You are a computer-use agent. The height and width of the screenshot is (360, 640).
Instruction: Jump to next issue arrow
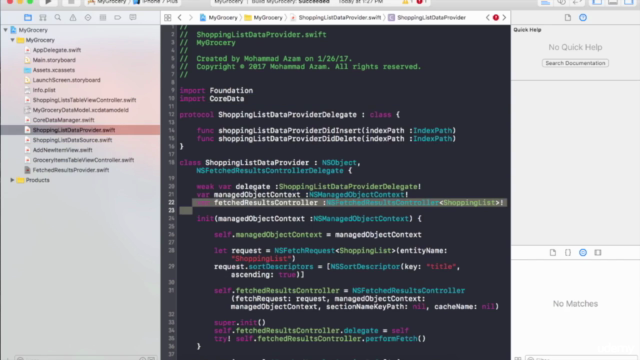tap(504, 18)
